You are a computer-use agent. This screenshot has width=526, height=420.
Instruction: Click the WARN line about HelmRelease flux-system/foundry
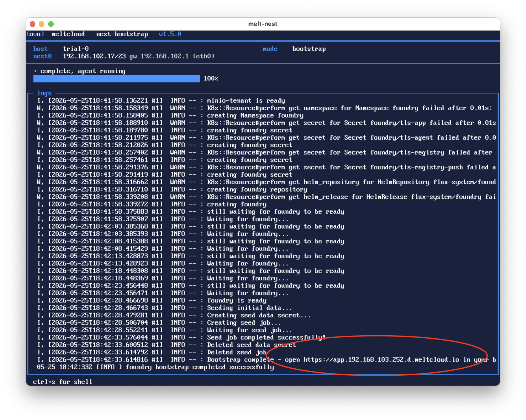tap(266, 197)
